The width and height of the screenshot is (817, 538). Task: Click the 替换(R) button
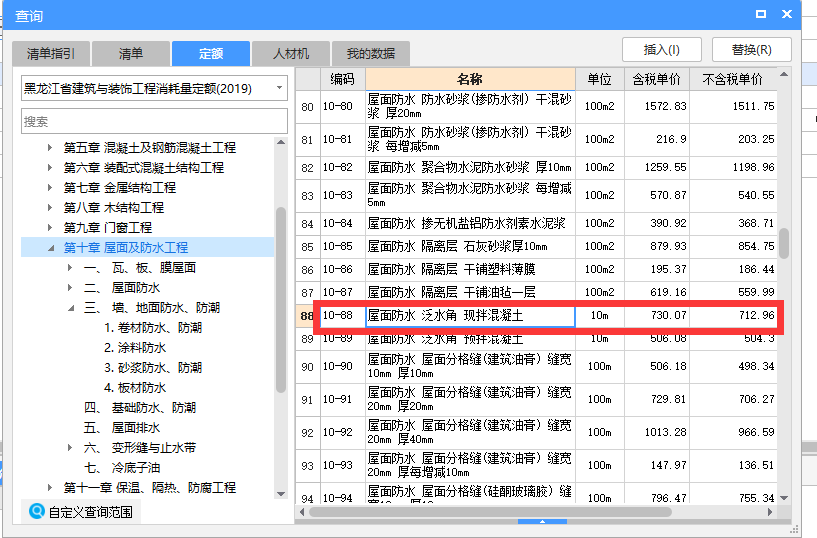point(751,49)
